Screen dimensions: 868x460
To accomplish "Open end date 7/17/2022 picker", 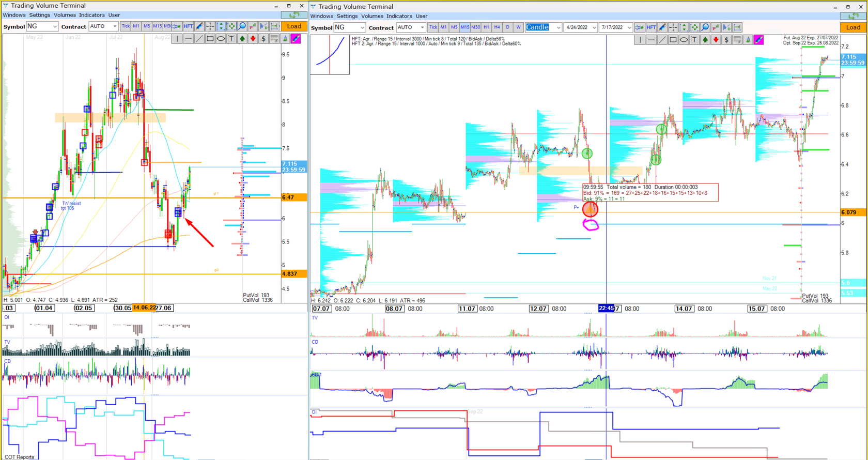I will point(616,27).
